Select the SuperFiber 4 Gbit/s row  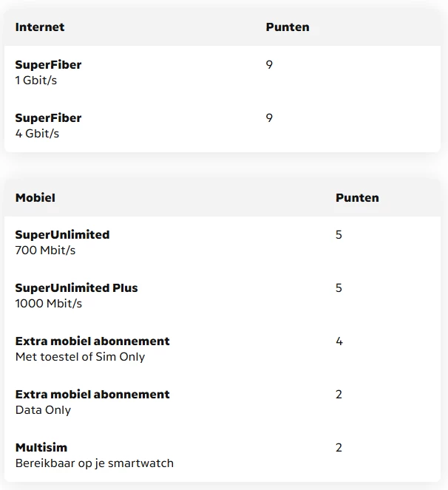coord(223,126)
